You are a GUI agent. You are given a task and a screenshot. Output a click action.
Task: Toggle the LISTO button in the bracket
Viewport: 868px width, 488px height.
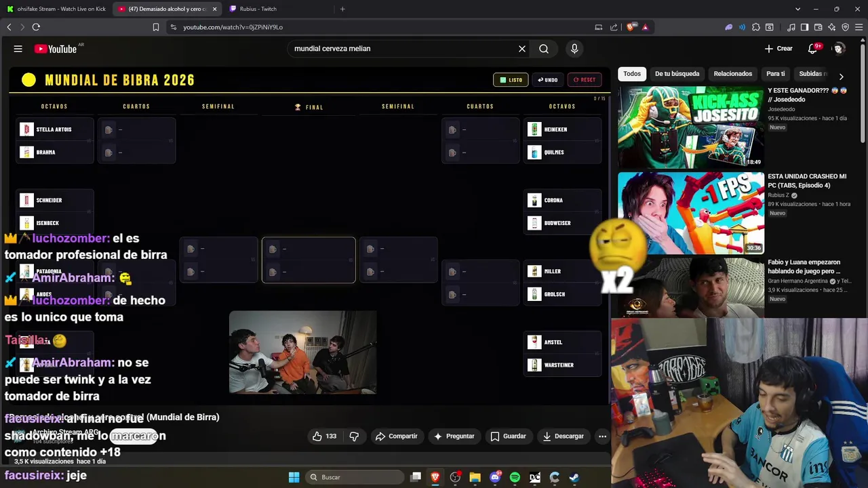pyautogui.click(x=511, y=80)
